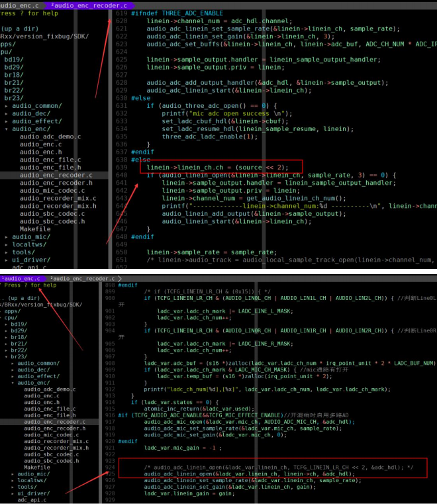Screen dimensions: 437x504
Task: Open adc_api.c in the lower file tree
Action: tap(32, 500)
